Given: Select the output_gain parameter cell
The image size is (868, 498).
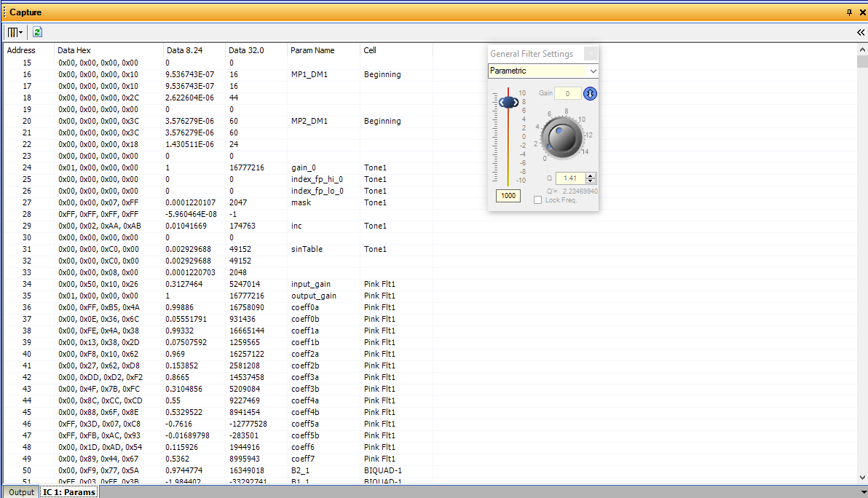Looking at the screenshot, I should (x=314, y=296).
